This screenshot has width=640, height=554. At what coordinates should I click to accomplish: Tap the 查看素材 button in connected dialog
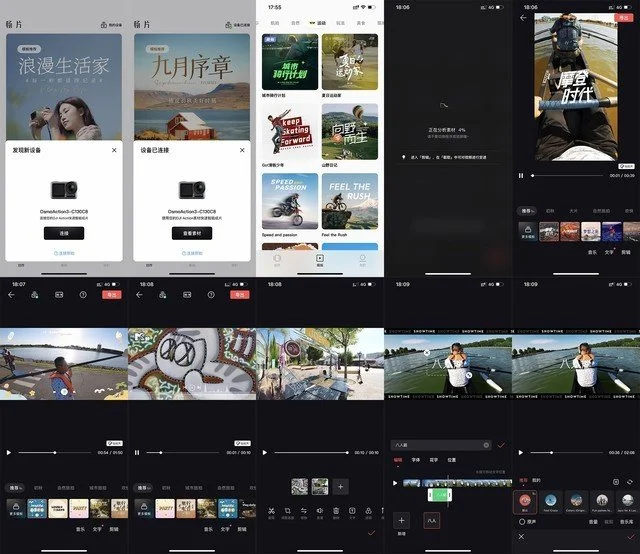[x=192, y=233]
